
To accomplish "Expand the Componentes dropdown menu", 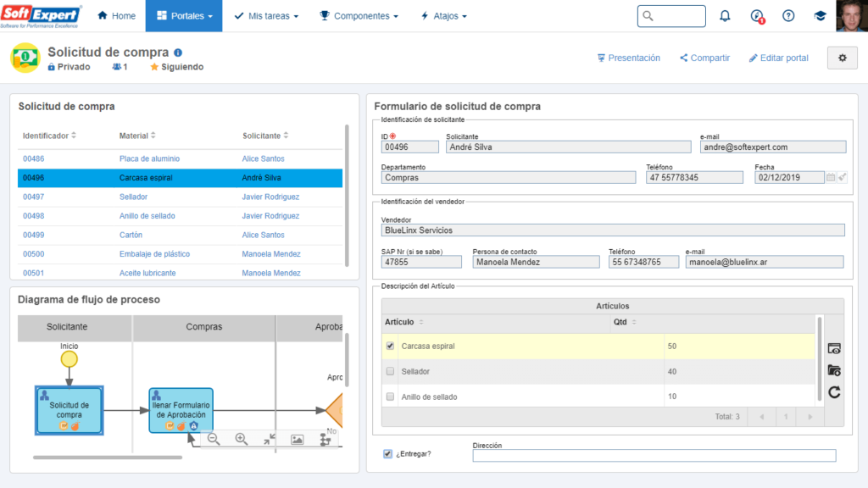I will (359, 16).
